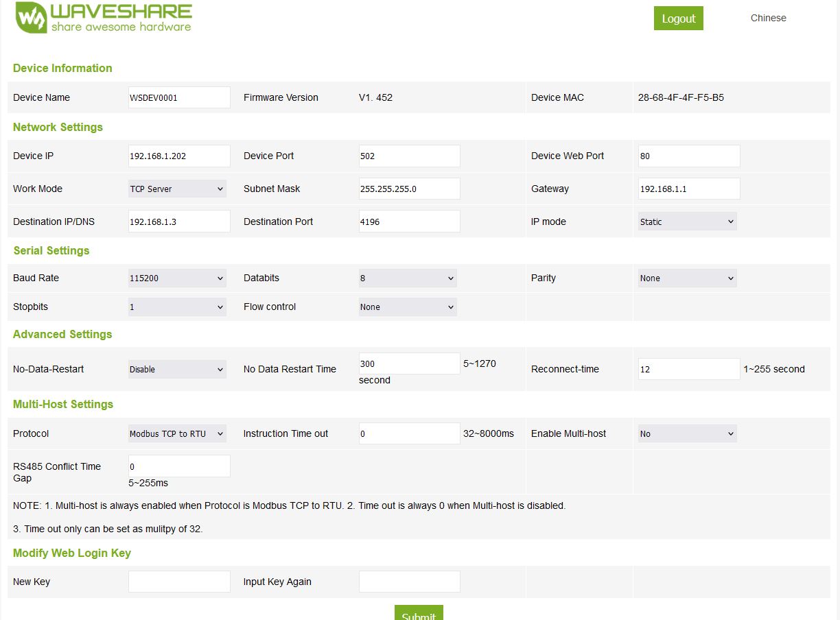The image size is (840, 620).
Task: Select the Destination Port field
Action: pyautogui.click(x=409, y=222)
